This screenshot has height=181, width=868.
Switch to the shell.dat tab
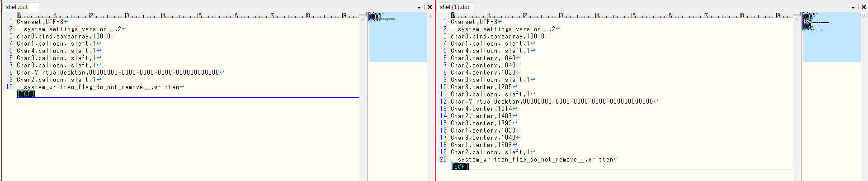point(17,7)
